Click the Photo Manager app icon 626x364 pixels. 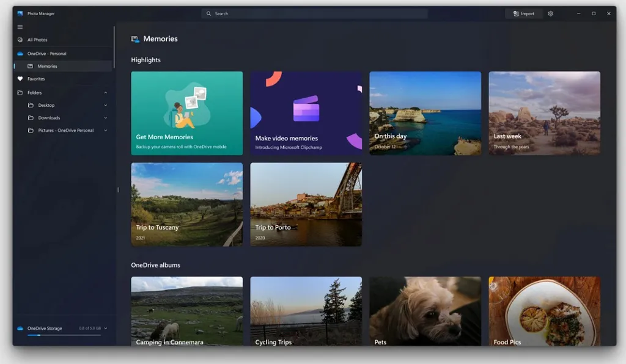click(20, 13)
